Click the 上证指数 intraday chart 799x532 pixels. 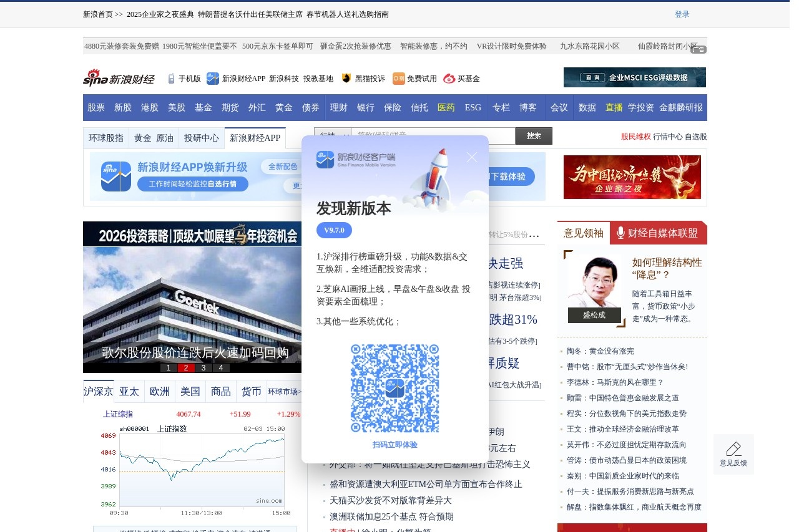pyautogui.click(x=196, y=470)
